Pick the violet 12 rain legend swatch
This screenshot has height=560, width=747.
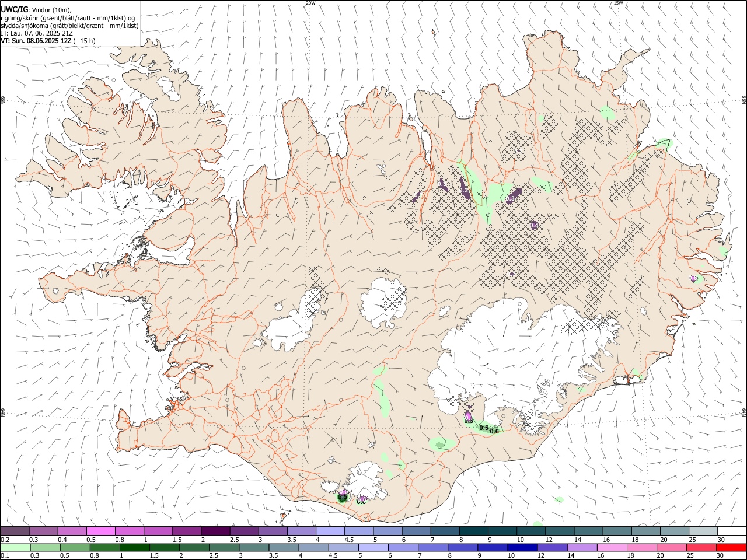[x=551, y=548]
